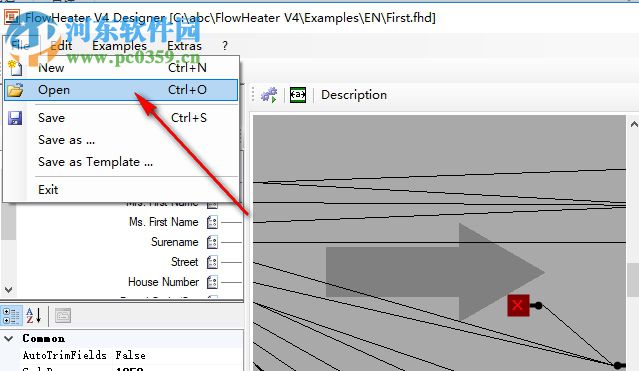The width and height of the screenshot is (639, 371).
Task: Click the Street field icon
Action: (x=212, y=262)
